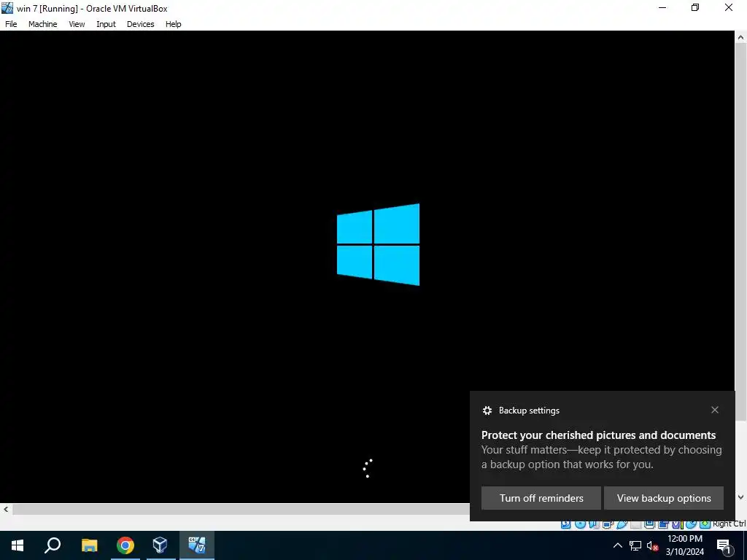Open taskbar Search magnifier

(53, 545)
